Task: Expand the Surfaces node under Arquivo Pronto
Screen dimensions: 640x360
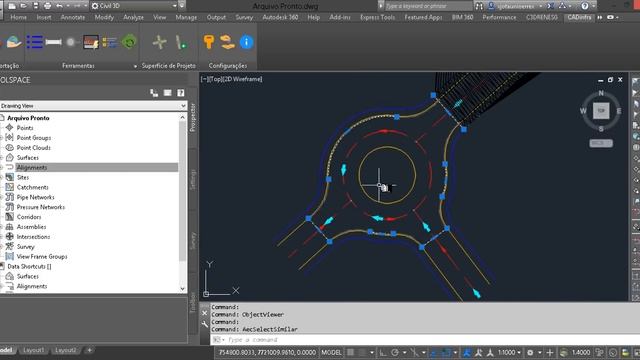Action: (2, 158)
